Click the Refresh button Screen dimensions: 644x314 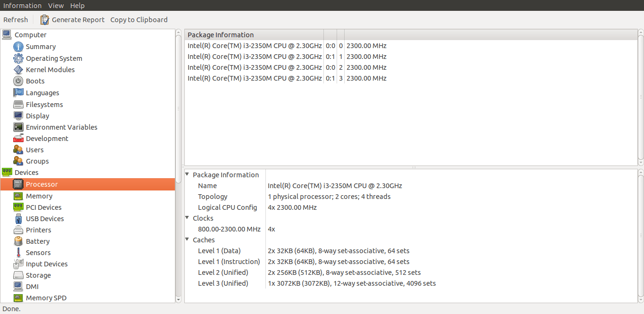pyautogui.click(x=16, y=20)
